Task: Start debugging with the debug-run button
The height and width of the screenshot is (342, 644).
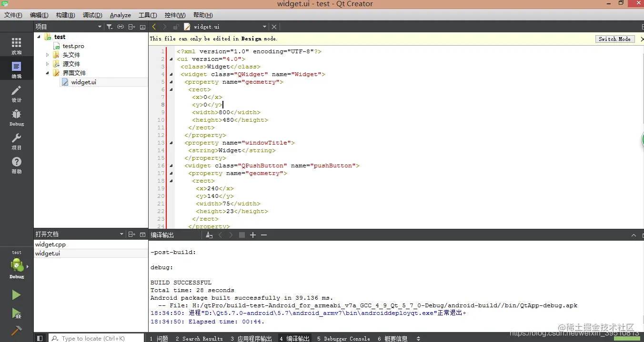Action: tap(17, 313)
